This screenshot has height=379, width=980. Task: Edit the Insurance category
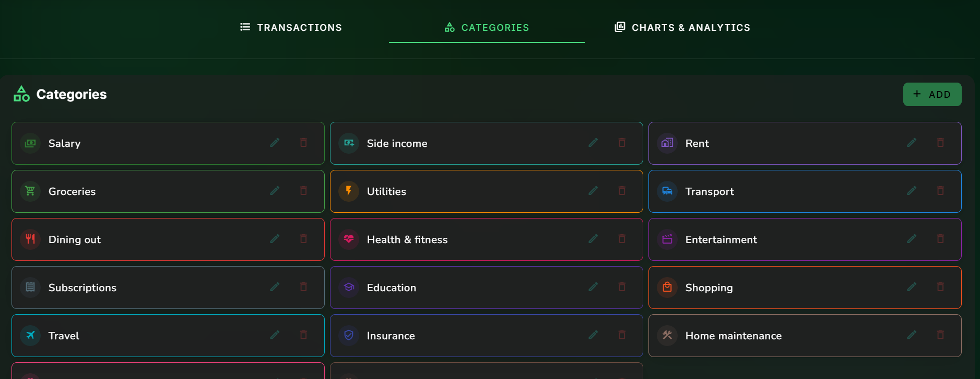[593, 335]
